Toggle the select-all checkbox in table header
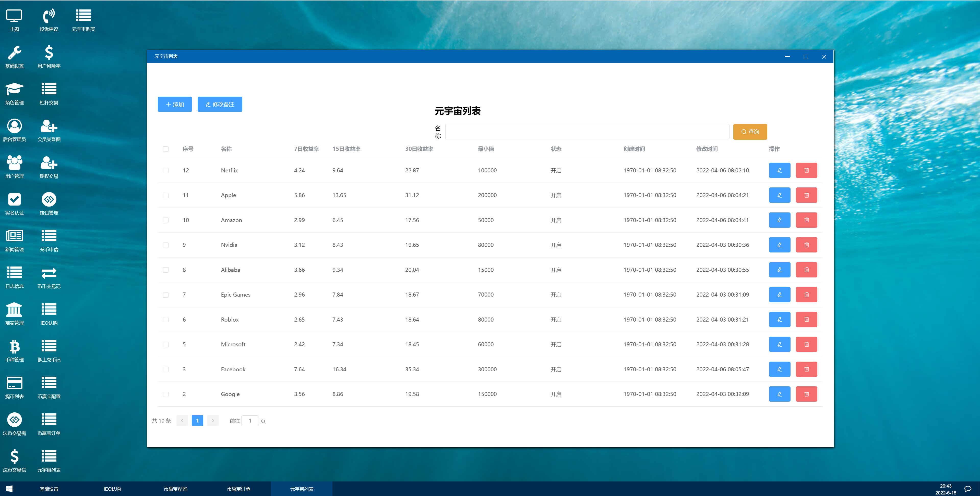 click(x=166, y=149)
